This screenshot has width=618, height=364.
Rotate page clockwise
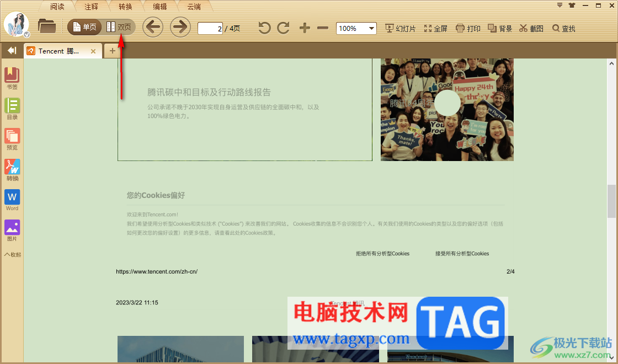point(284,28)
